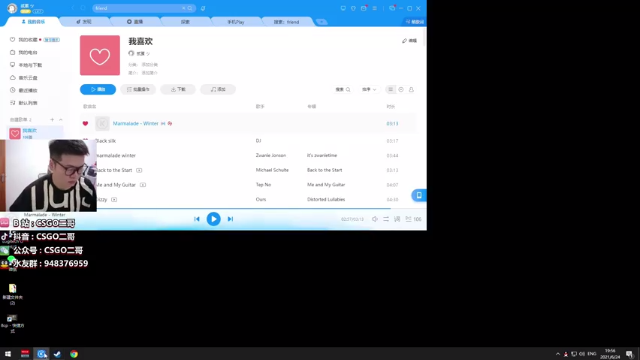
Task: Unlike Marmalade - Winter via red heart
Action: pyautogui.click(x=85, y=123)
